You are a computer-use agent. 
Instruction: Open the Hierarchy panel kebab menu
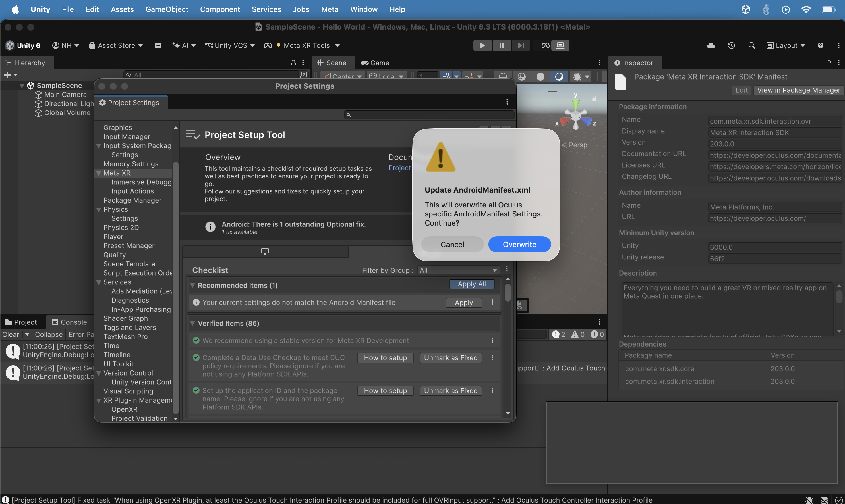tap(303, 63)
